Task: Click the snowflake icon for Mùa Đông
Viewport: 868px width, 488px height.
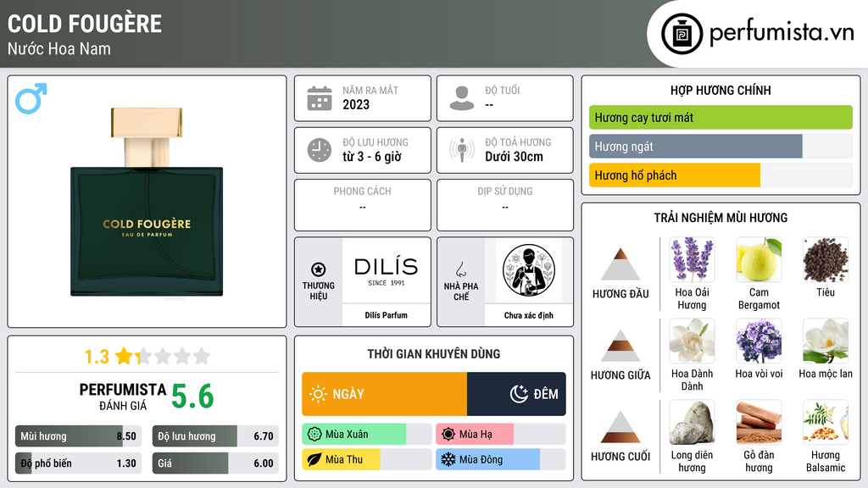Action: tap(448, 460)
